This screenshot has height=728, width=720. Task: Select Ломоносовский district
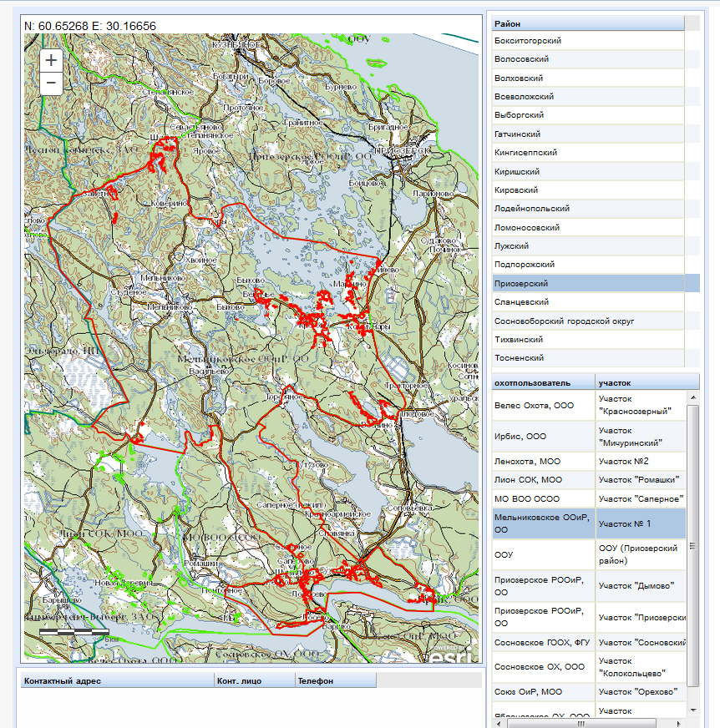[588, 227]
